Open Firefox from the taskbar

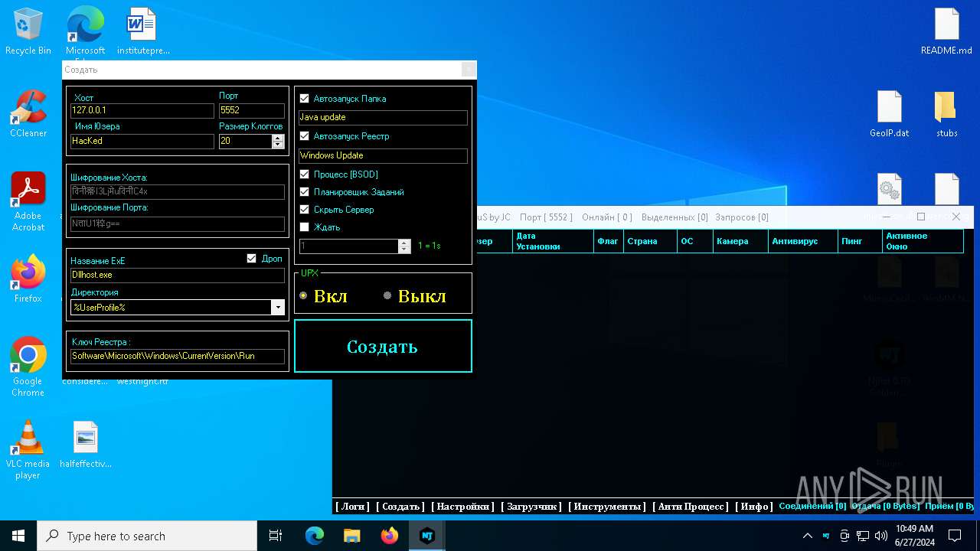tap(390, 536)
